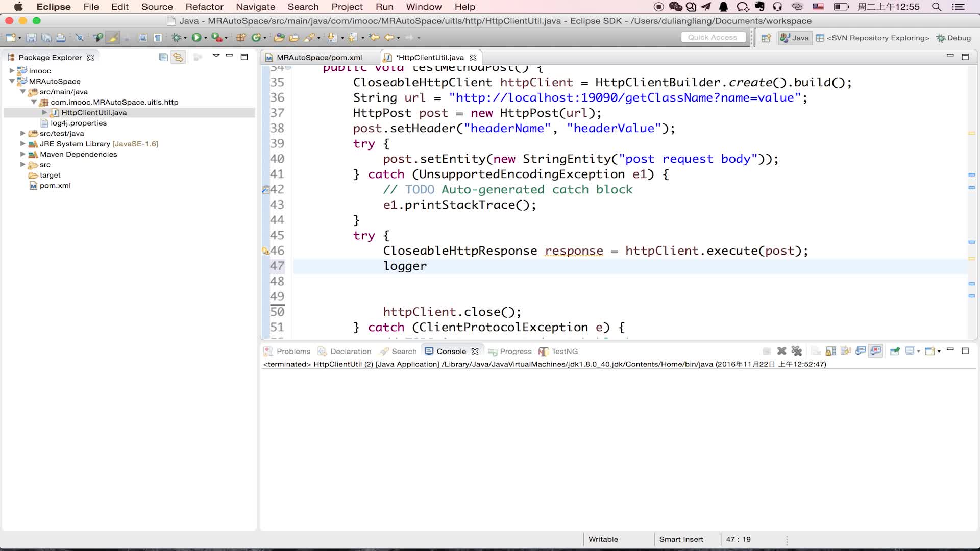980x551 pixels.
Task: Click the Open Type icon
Action: (x=279, y=38)
